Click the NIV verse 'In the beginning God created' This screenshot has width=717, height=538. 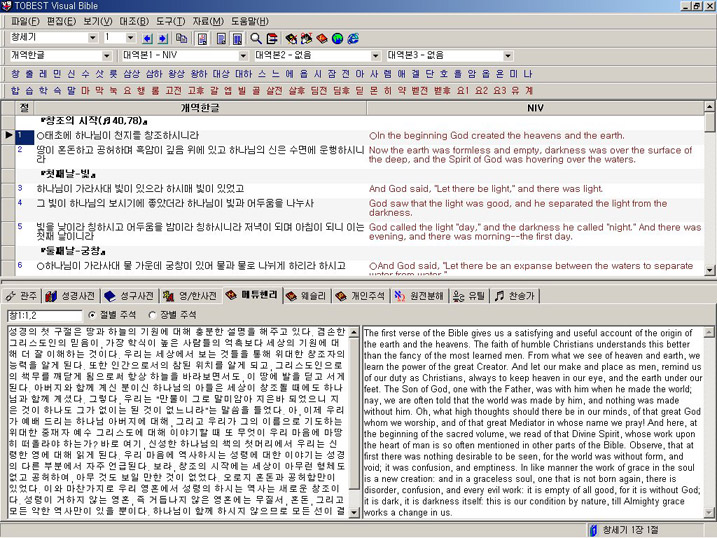497,136
